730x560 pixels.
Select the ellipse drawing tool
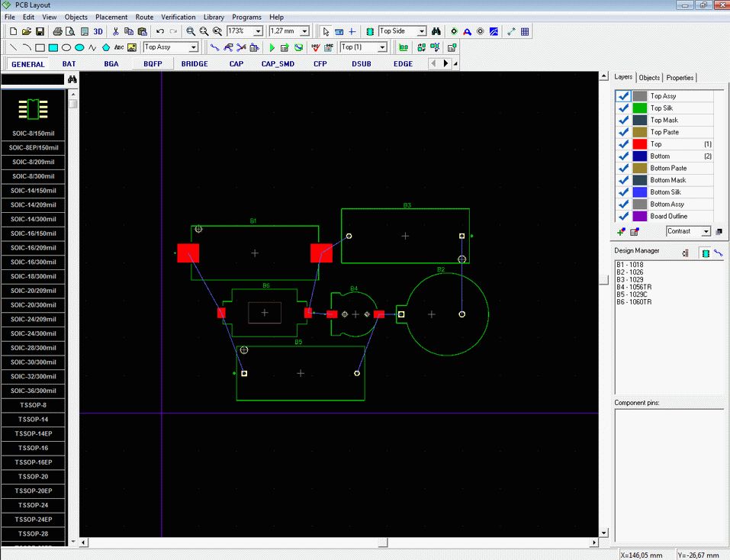(x=66, y=47)
